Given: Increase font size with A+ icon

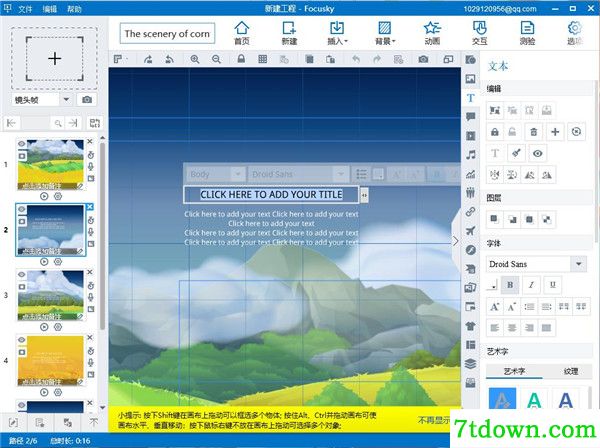Looking at the screenshot, I should tap(494, 306).
